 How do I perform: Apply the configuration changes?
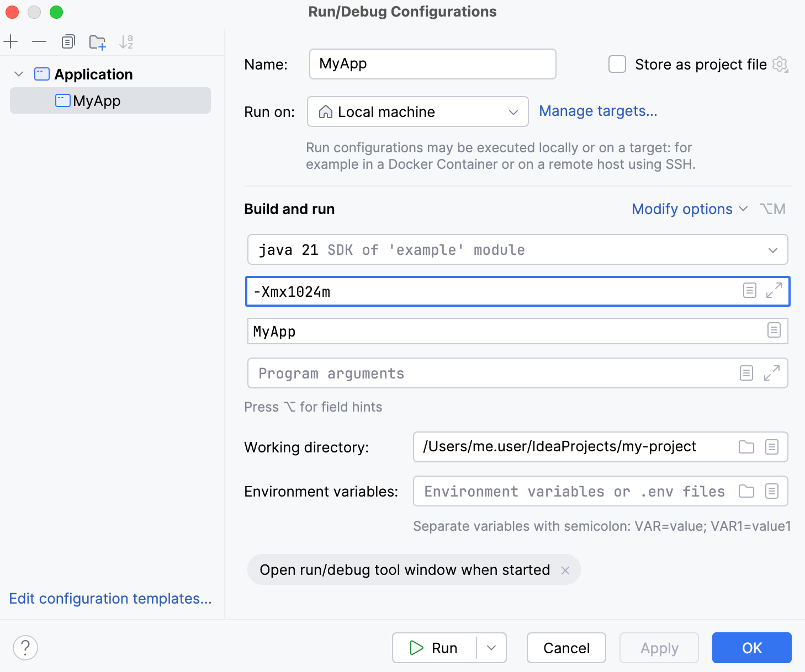(659, 648)
